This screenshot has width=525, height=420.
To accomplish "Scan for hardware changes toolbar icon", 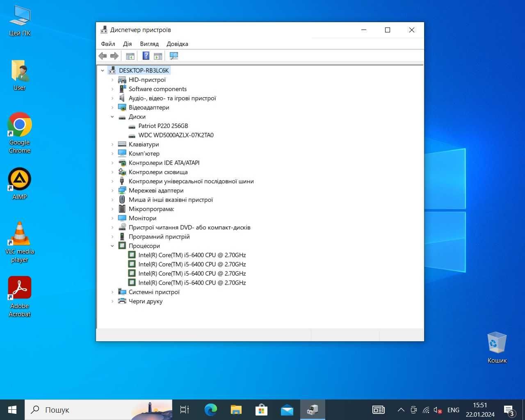I will (x=174, y=56).
